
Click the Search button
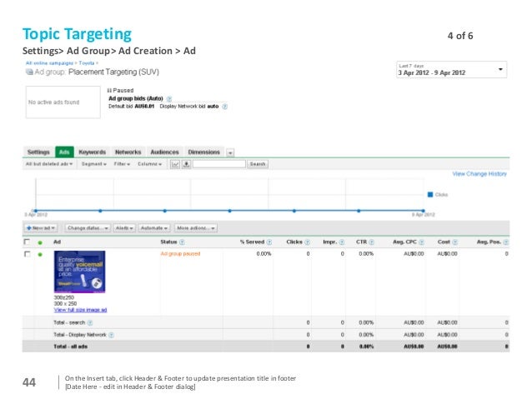point(258,164)
